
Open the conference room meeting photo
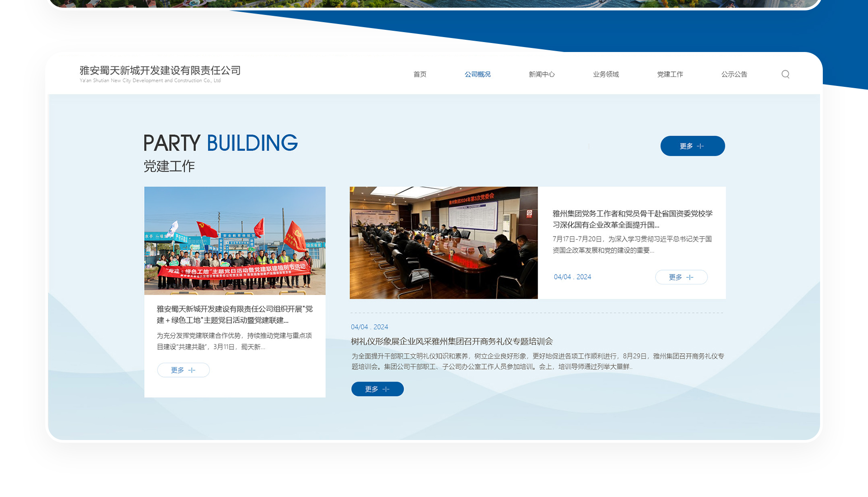pyautogui.click(x=443, y=243)
